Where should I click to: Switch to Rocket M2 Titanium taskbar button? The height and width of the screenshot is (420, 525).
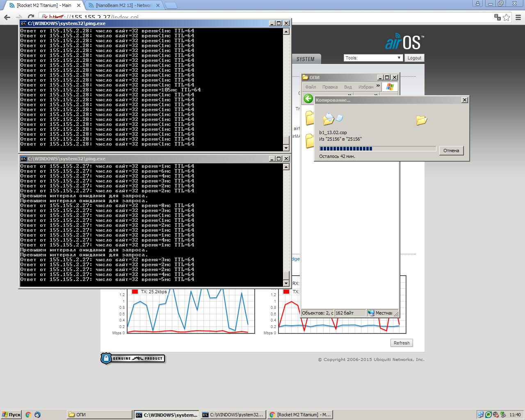point(299,415)
